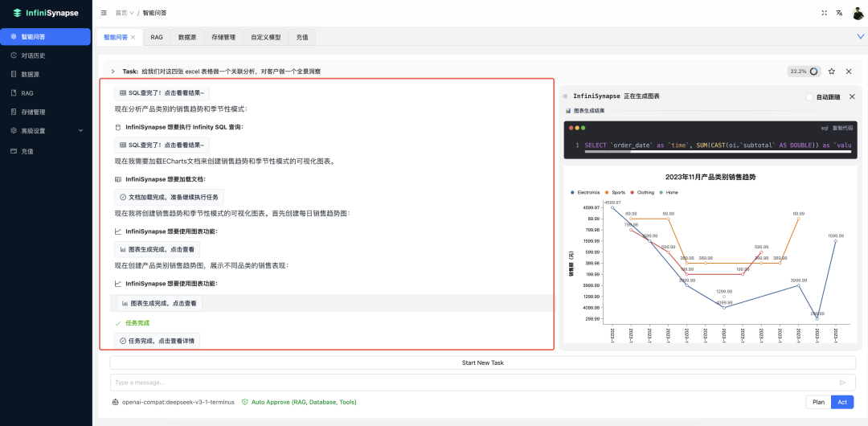Click the database icon beside Infinity SQL 查询
This screenshot has height=426, width=868.
(x=118, y=128)
